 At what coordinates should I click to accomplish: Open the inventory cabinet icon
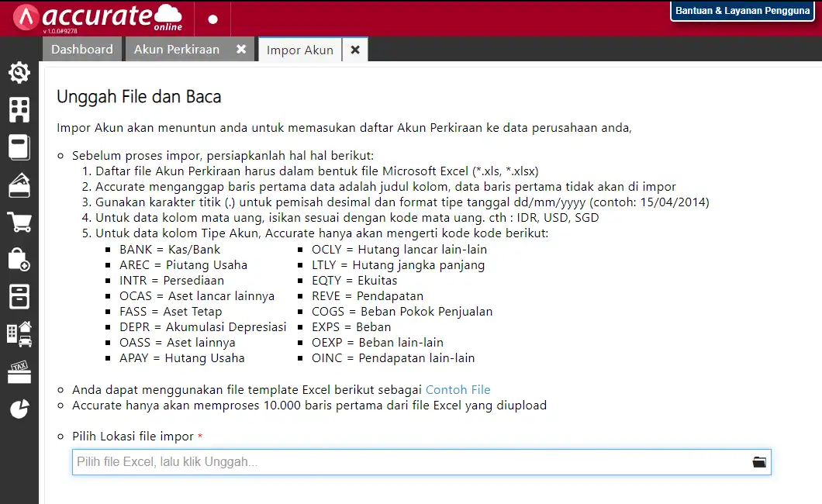19,296
